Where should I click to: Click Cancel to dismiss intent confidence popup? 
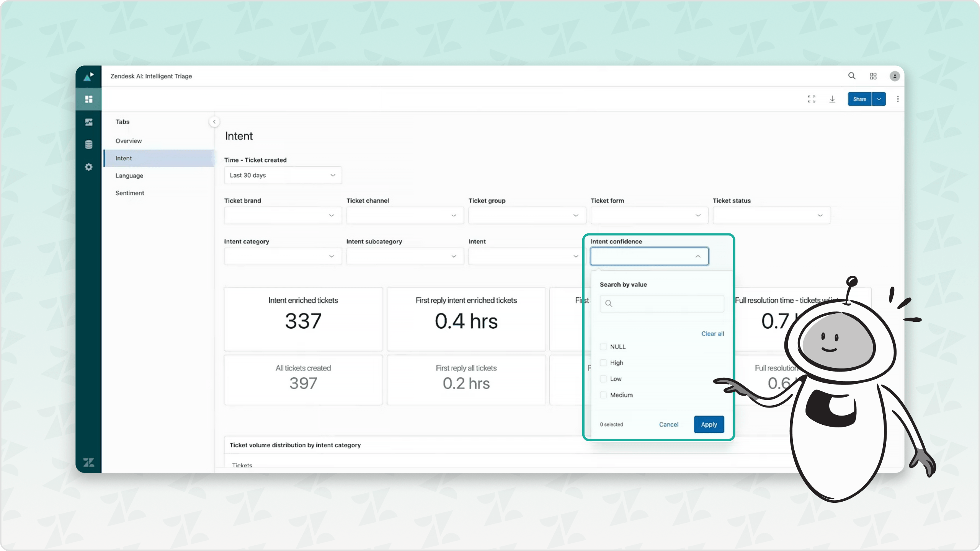click(x=668, y=424)
